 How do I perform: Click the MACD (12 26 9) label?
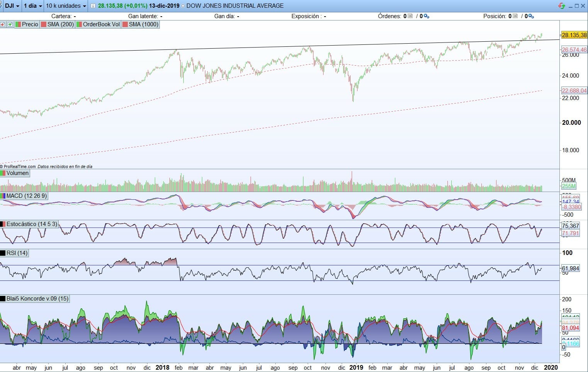(x=24, y=196)
